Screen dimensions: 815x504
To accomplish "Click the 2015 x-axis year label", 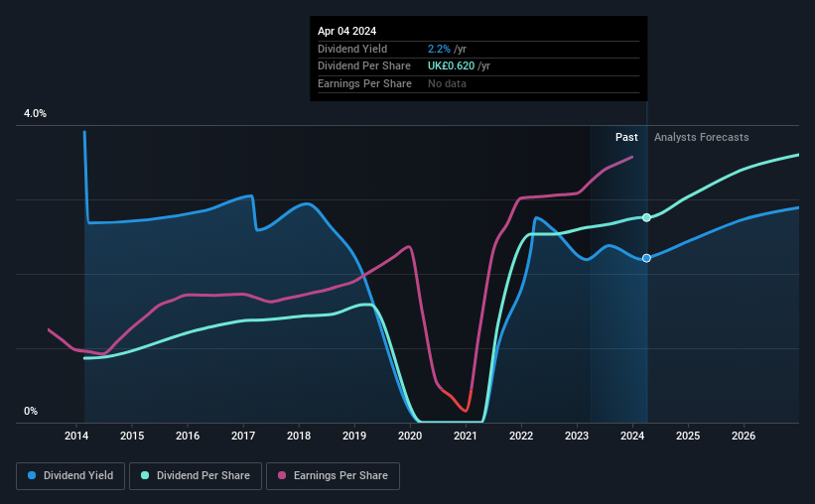I will [132, 436].
